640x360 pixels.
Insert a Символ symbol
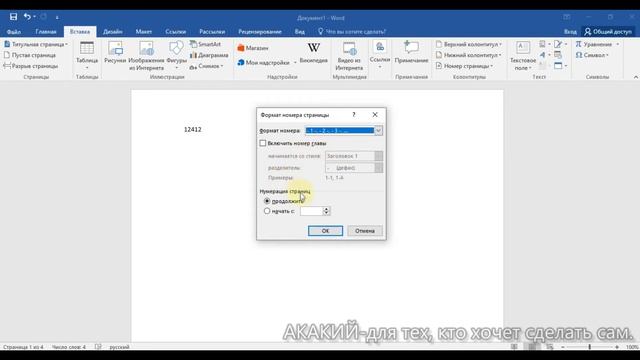pyautogui.click(x=592, y=55)
